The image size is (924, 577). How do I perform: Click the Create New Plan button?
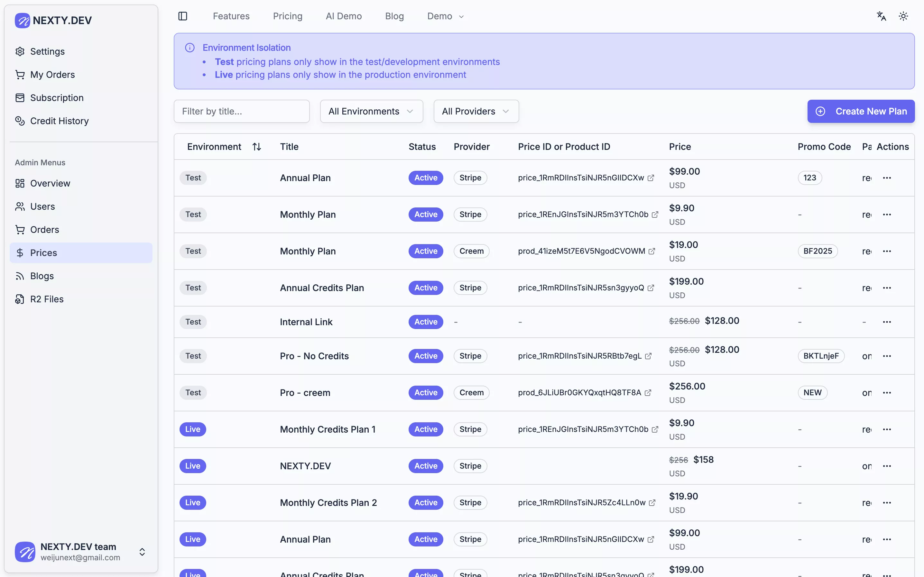(861, 111)
